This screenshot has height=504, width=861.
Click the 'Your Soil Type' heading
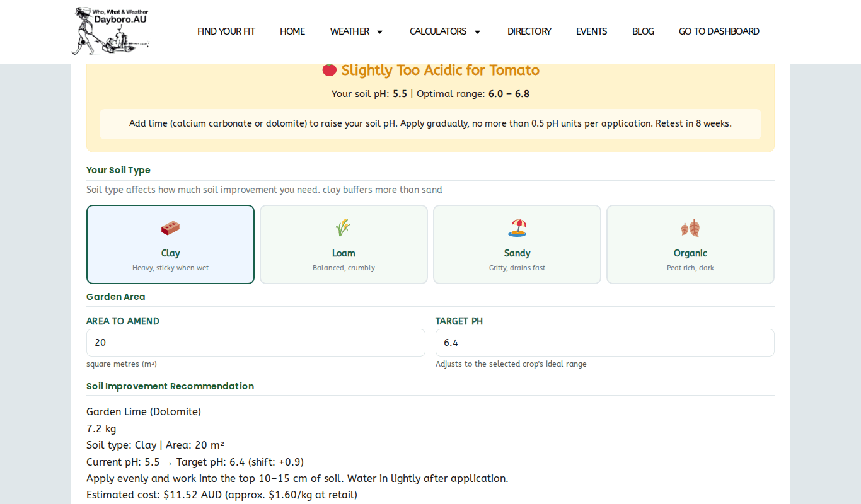point(118,170)
